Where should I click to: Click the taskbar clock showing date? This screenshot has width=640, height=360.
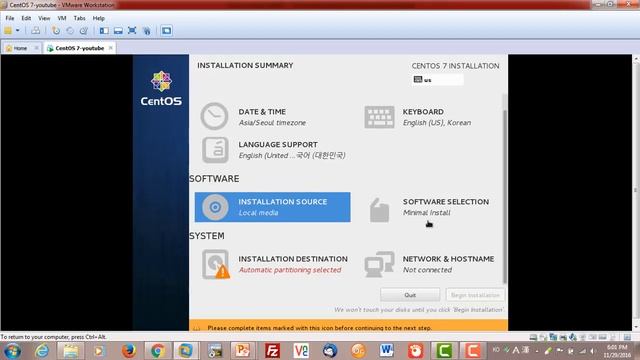click(617, 351)
